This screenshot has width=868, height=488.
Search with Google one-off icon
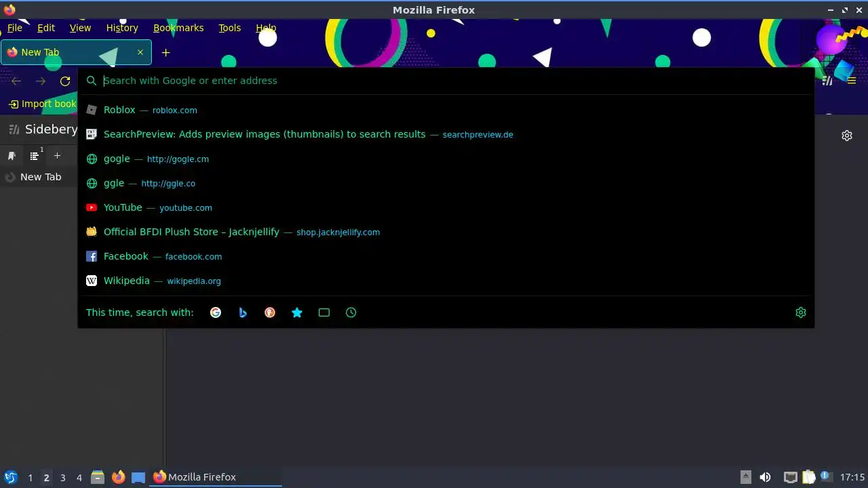tap(216, 312)
